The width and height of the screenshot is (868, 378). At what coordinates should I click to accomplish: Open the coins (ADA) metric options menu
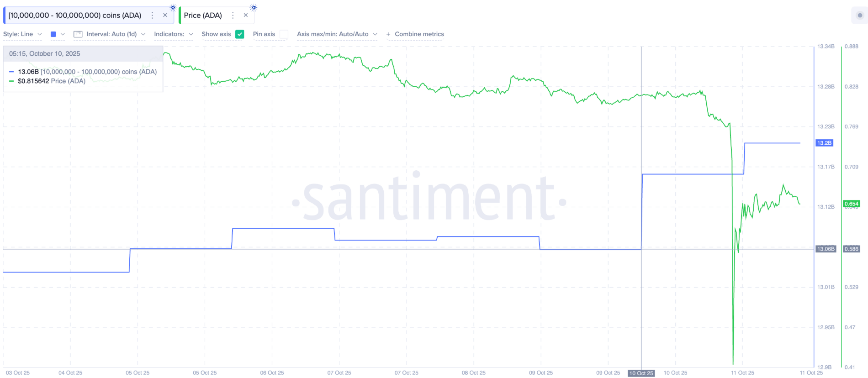[x=153, y=16]
